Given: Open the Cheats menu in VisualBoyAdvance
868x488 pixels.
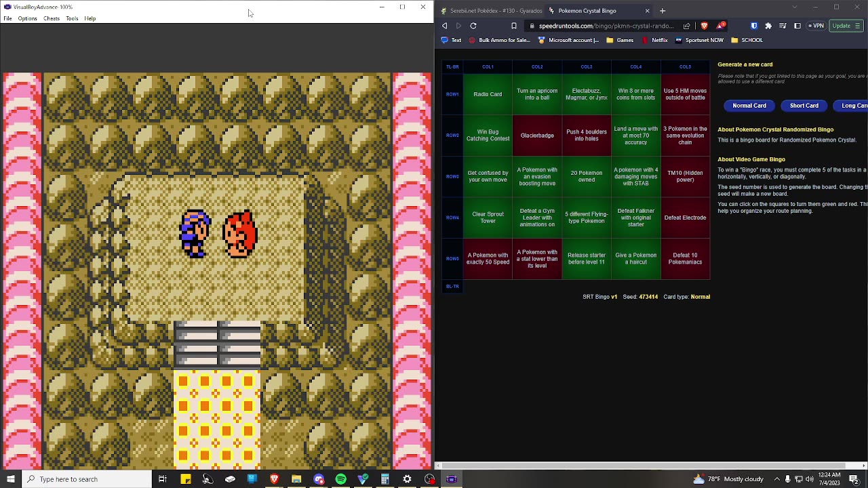Looking at the screenshot, I should tap(52, 18).
